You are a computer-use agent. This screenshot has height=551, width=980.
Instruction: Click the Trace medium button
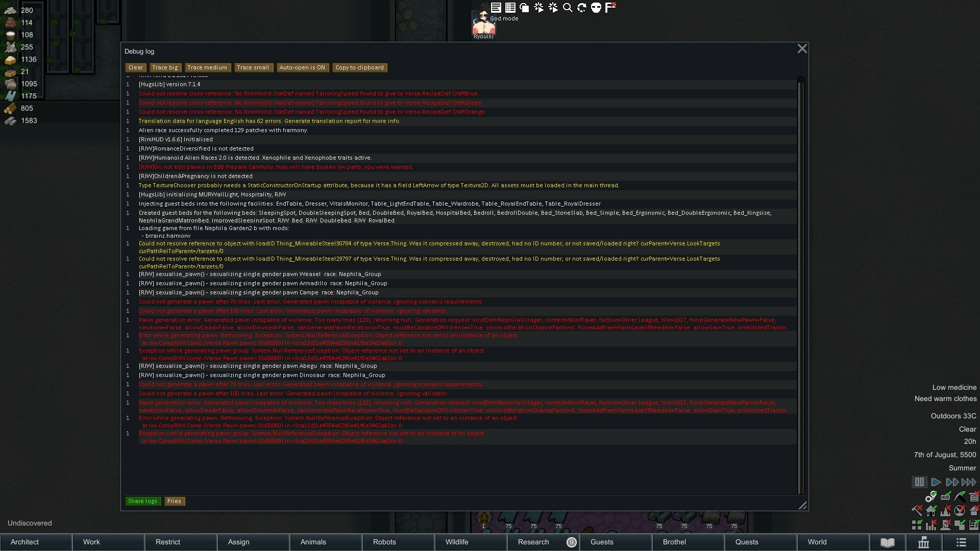[x=207, y=67]
